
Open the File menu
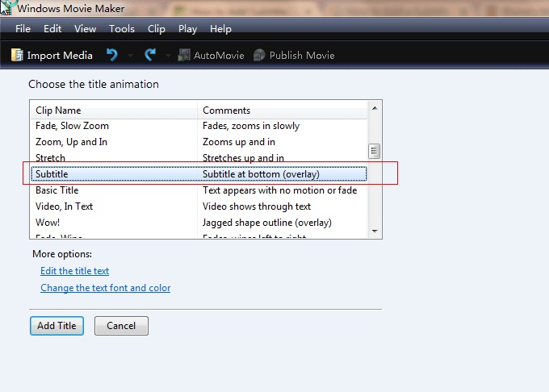click(23, 29)
